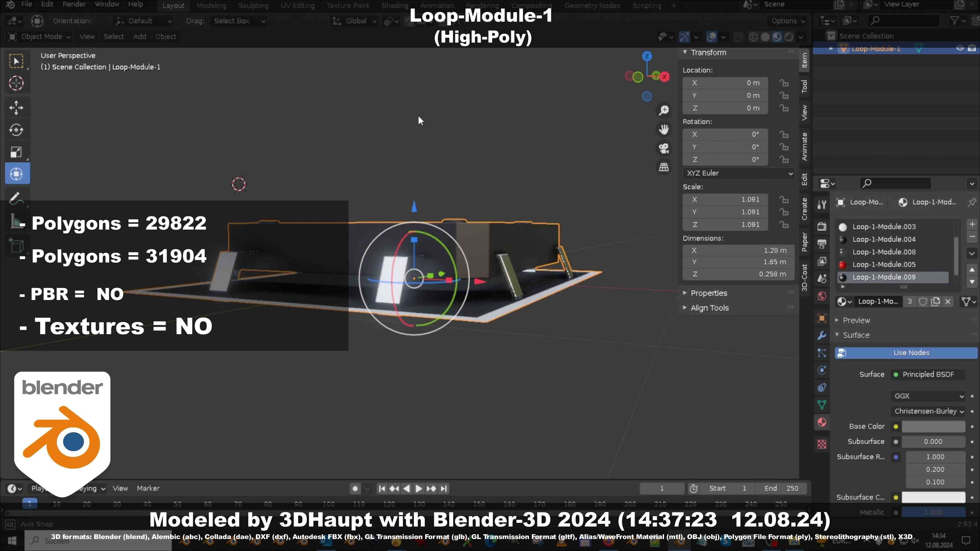Expand the Properties panel in sidebar
The width and height of the screenshot is (980, 551).
pos(709,293)
